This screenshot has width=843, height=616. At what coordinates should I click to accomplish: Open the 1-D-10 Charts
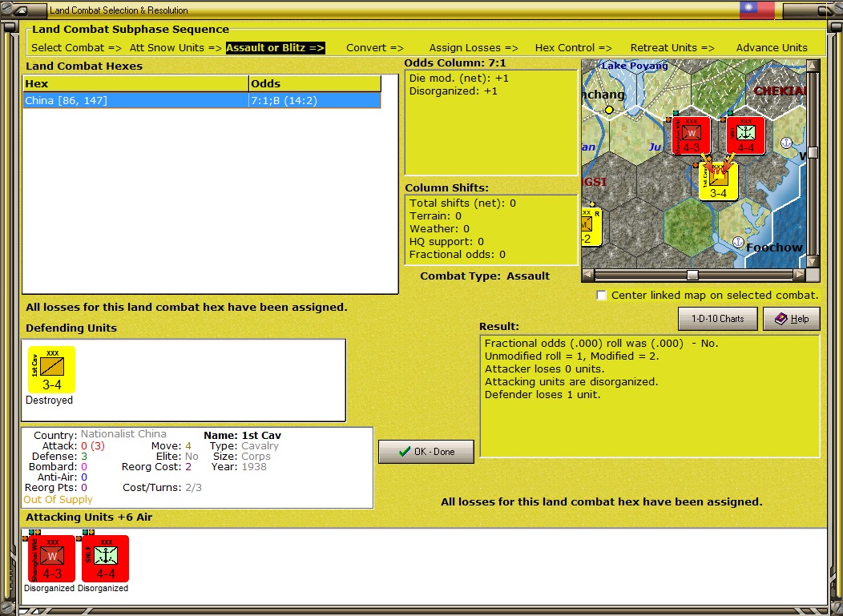pos(718,319)
